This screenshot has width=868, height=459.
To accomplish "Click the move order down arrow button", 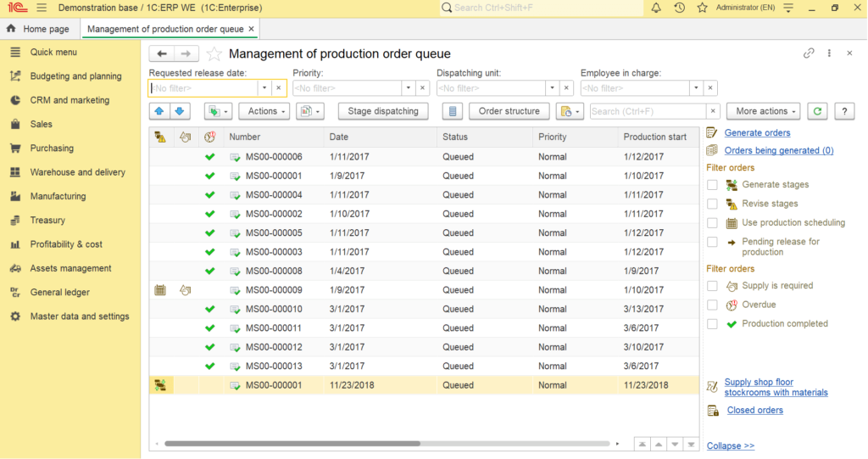I will [180, 111].
